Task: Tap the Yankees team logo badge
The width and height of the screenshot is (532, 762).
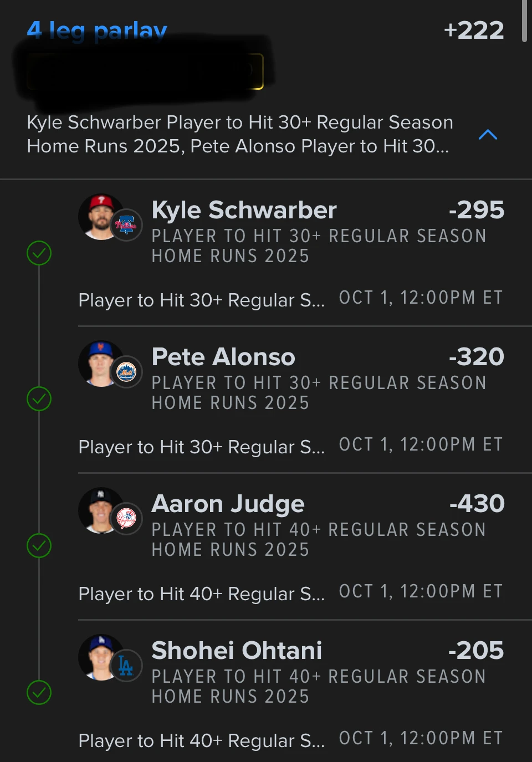Action: coord(126,518)
